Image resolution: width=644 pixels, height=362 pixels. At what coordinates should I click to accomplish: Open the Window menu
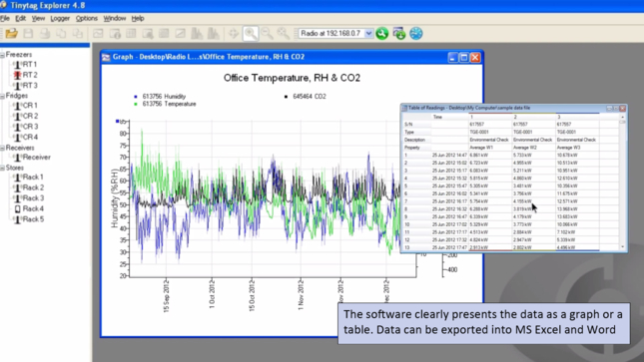[115, 19]
